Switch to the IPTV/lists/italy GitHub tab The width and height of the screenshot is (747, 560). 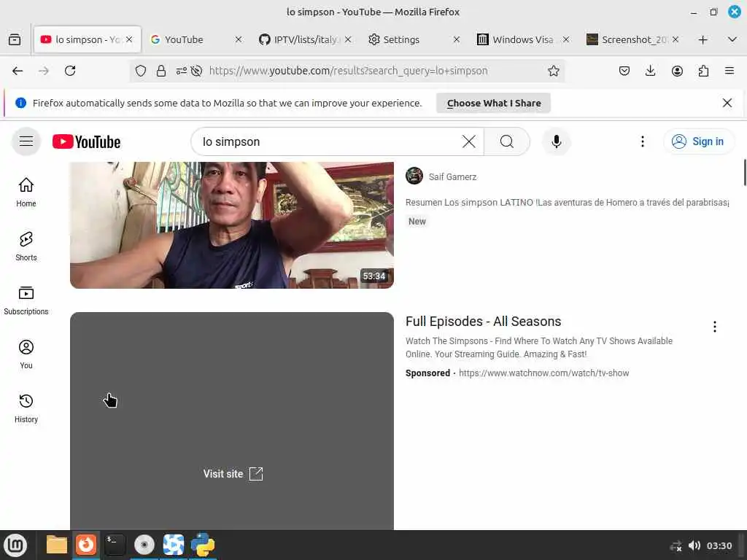305,39
